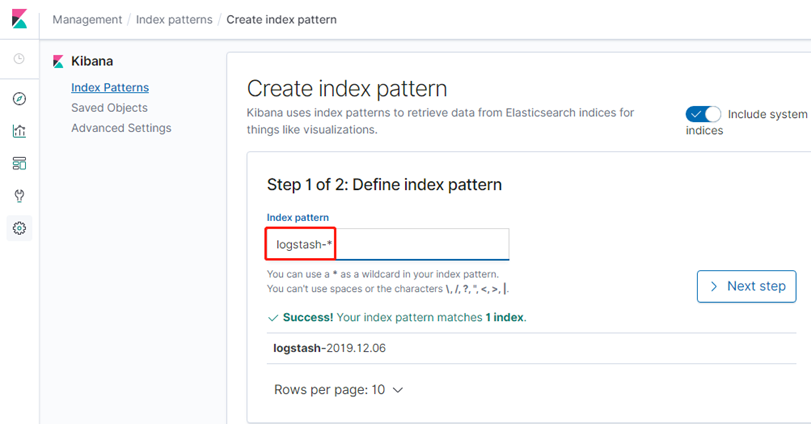Click the Index pattern field label
This screenshot has height=424, width=811.
pos(297,218)
